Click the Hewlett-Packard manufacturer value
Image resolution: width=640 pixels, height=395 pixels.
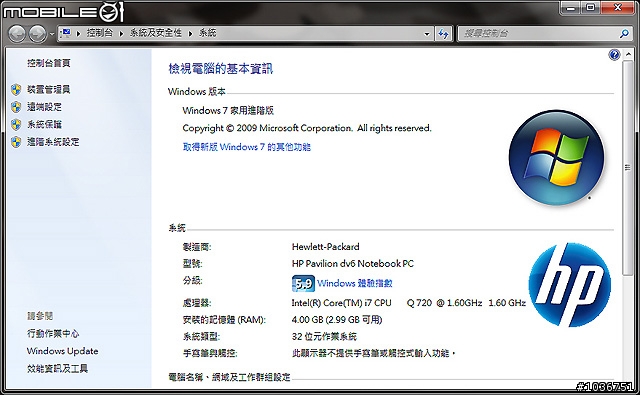[325, 246]
